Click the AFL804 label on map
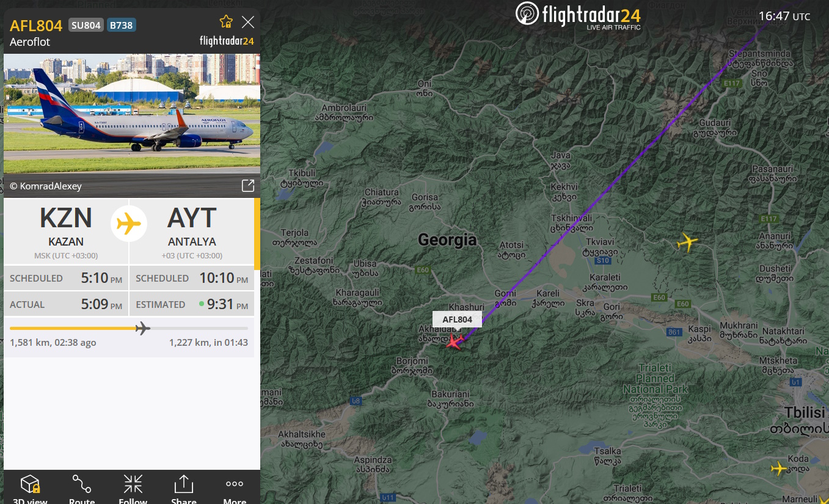829x504 pixels. [457, 319]
